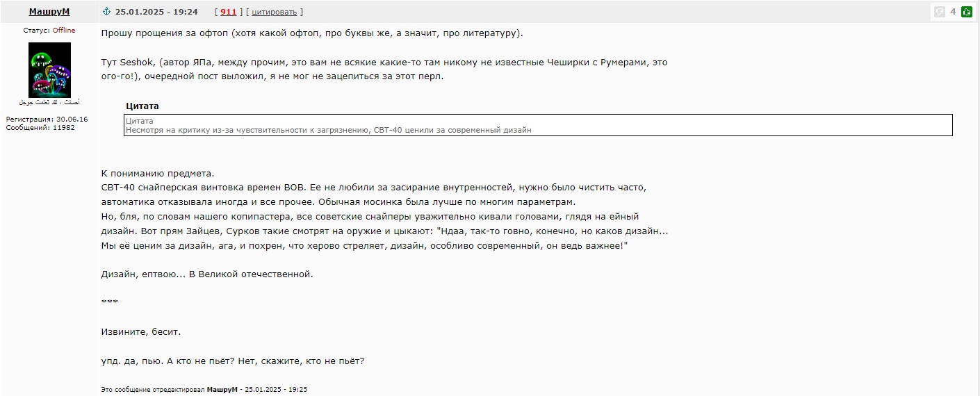Screen dimensions: 980x396
Task: Click the line 'Извините, бесит.'
Action: point(141,332)
